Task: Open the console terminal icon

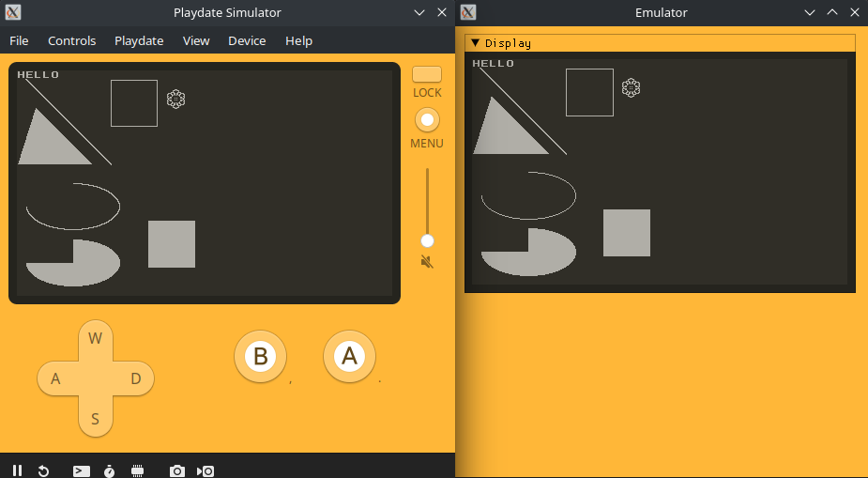Action: tap(82, 470)
